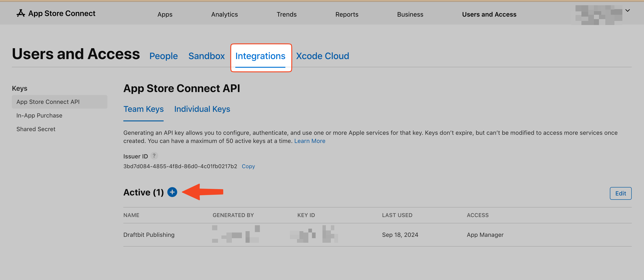Click the Edit button for active keys
The image size is (644, 280).
tap(621, 193)
